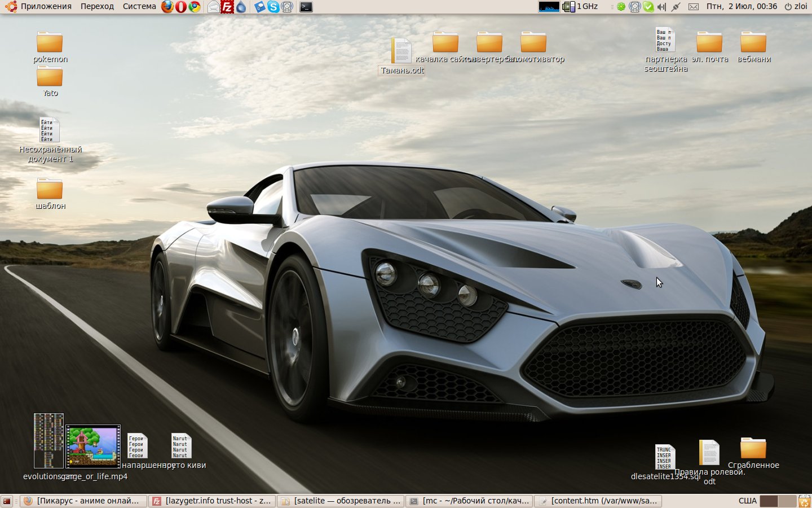This screenshot has height=508, width=812.
Task: Open the Система menu
Action: click(x=139, y=7)
